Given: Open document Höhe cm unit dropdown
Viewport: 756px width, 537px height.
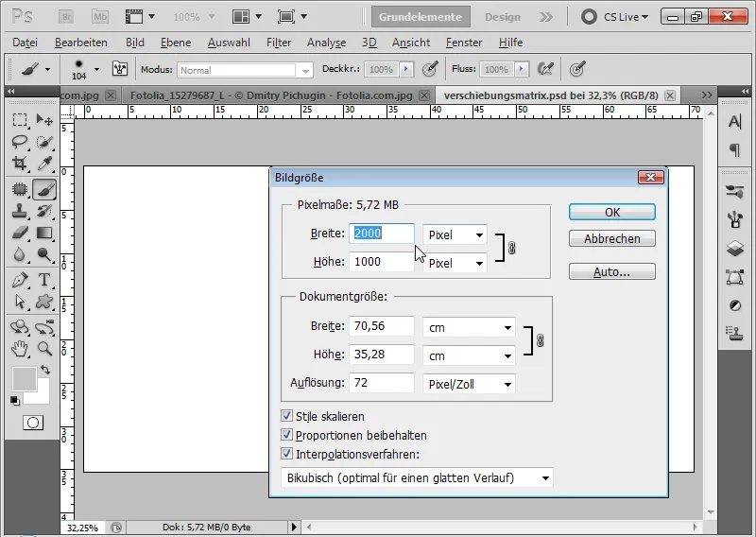Looking at the screenshot, I should click(469, 356).
